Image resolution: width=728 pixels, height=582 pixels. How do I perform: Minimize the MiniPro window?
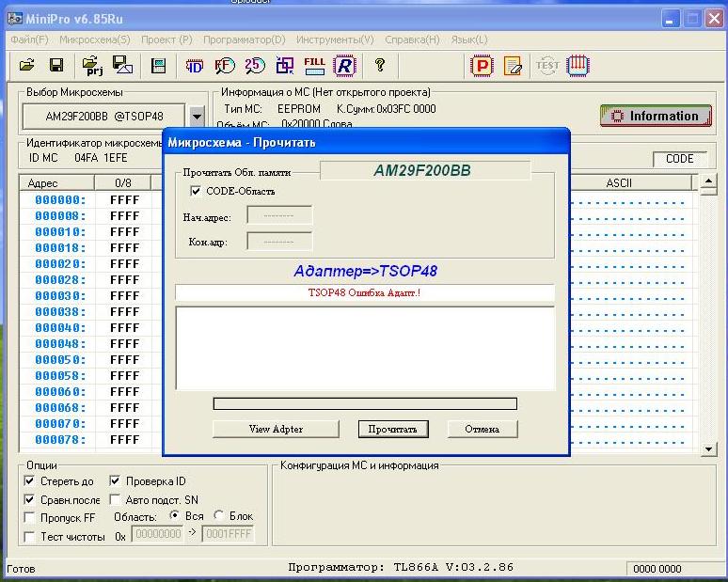tap(670, 19)
